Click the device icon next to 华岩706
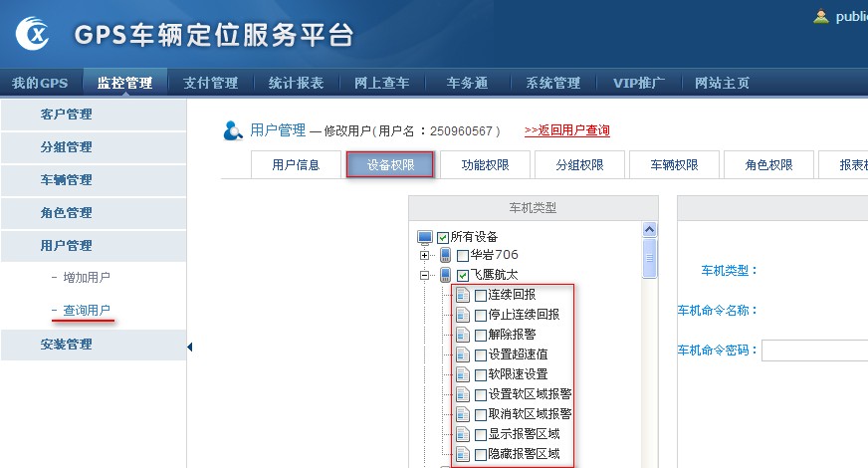The height and width of the screenshot is (468, 868). 445,256
